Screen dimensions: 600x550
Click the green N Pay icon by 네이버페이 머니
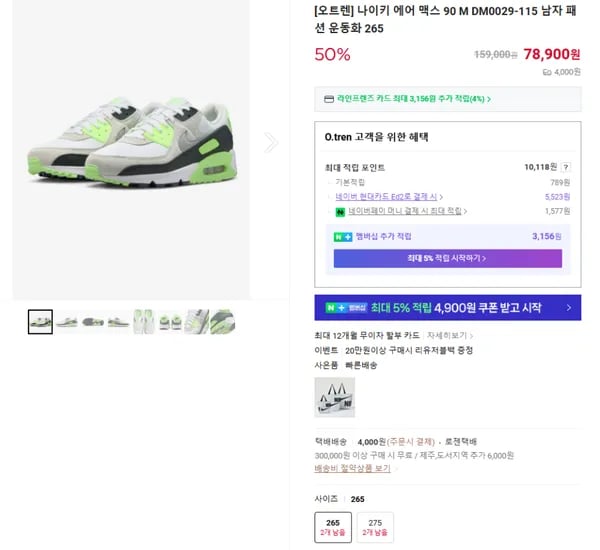[340, 212]
